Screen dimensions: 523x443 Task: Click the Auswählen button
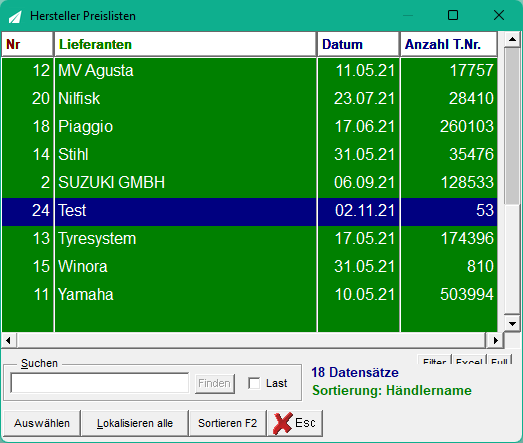42,423
